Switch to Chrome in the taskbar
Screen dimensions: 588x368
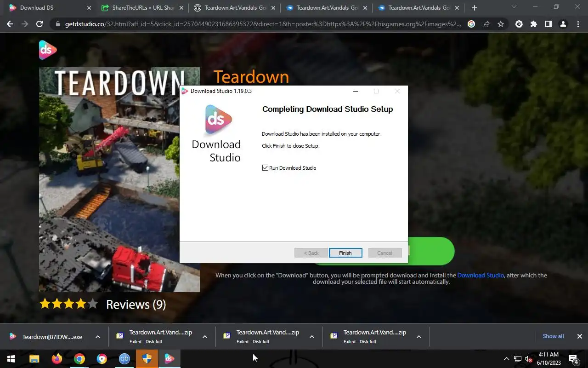(x=79, y=359)
